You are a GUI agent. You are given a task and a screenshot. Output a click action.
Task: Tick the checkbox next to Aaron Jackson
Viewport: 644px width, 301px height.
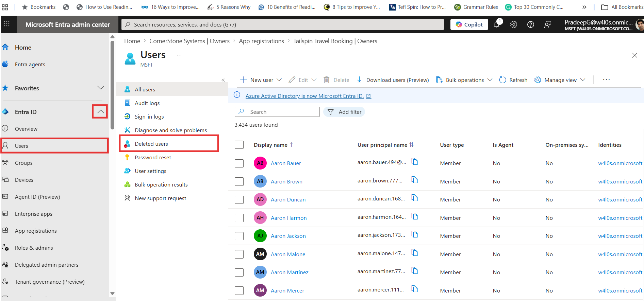[x=239, y=236]
